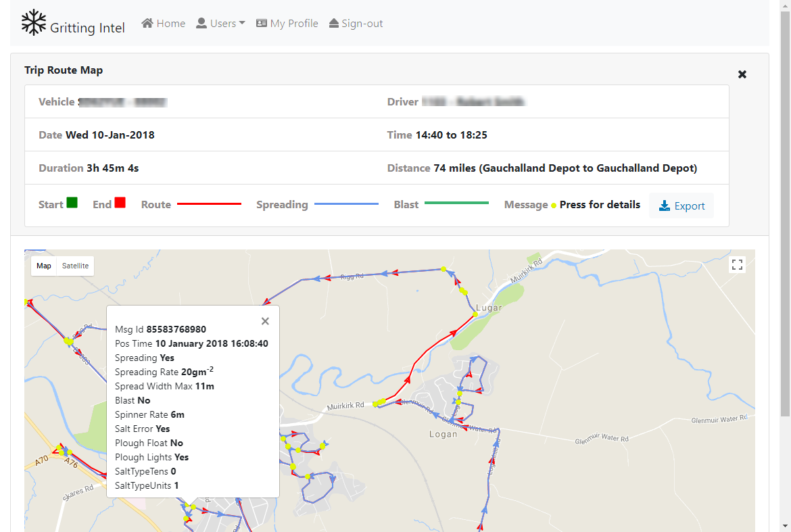The height and width of the screenshot is (532, 791).
Task: Click the yellow Message legend dot
Action: pos(553,205)
